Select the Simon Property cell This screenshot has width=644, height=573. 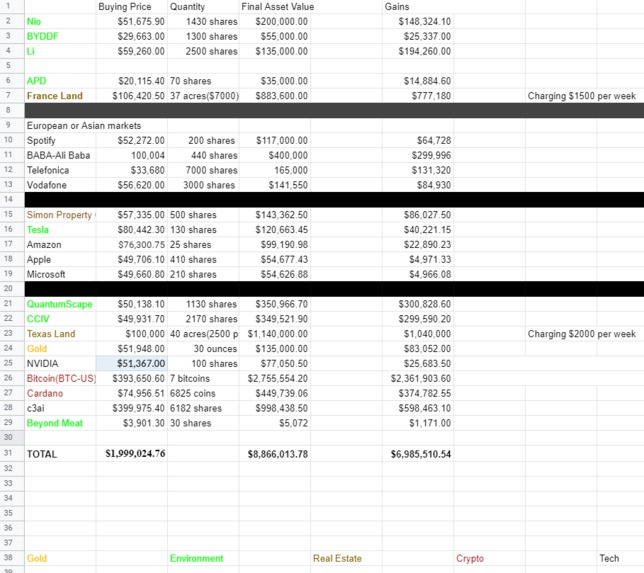pos(60,215)
